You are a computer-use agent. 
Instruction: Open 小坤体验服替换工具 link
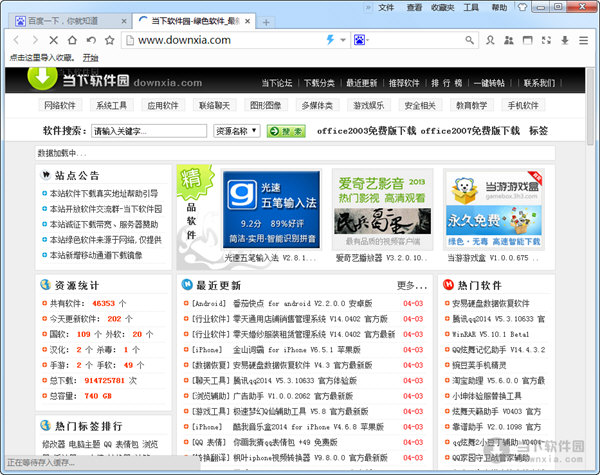point(487,396)
